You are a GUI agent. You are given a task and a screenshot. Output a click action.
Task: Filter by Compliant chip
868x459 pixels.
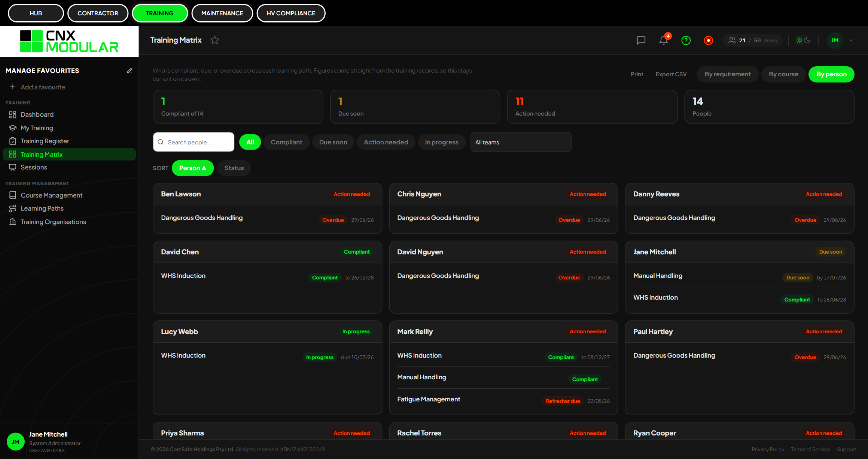(x=286, y=142)
